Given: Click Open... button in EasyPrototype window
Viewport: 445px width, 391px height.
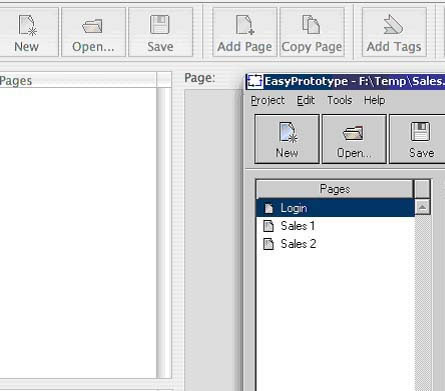Looking at the screenshot, I should [354, 139].
